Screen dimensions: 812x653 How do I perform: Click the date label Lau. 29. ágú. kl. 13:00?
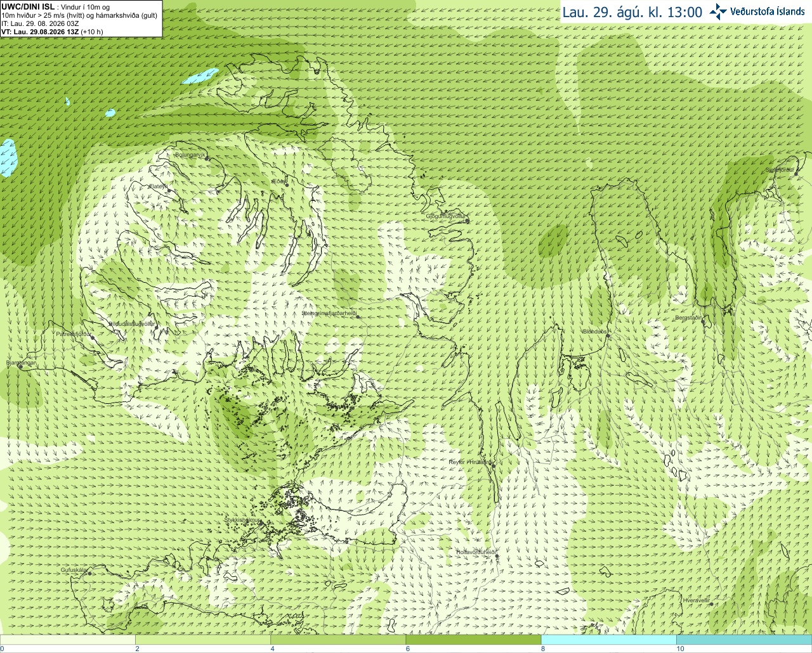632,12
